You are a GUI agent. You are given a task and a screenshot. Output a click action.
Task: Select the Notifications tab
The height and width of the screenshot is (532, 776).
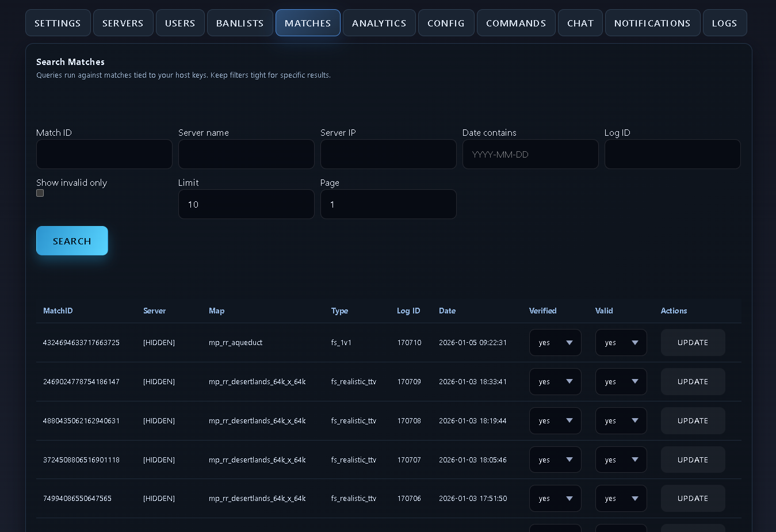[652, 23]
